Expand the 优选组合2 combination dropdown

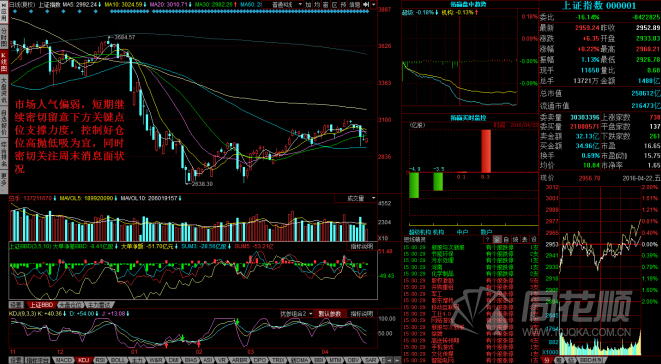[x=297, y=313]
